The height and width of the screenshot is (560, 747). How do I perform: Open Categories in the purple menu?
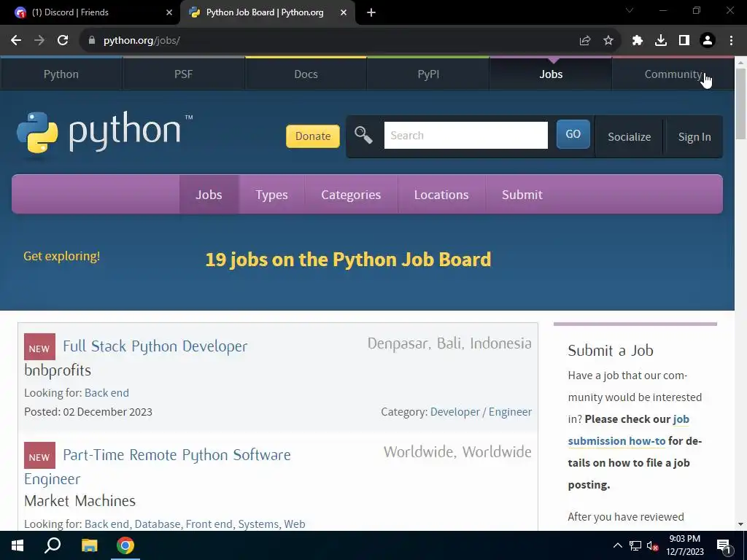click(x=351, y=194)
